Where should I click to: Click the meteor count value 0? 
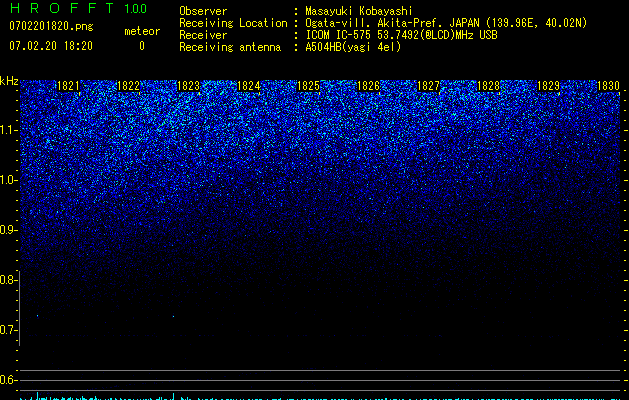point(142,46)
